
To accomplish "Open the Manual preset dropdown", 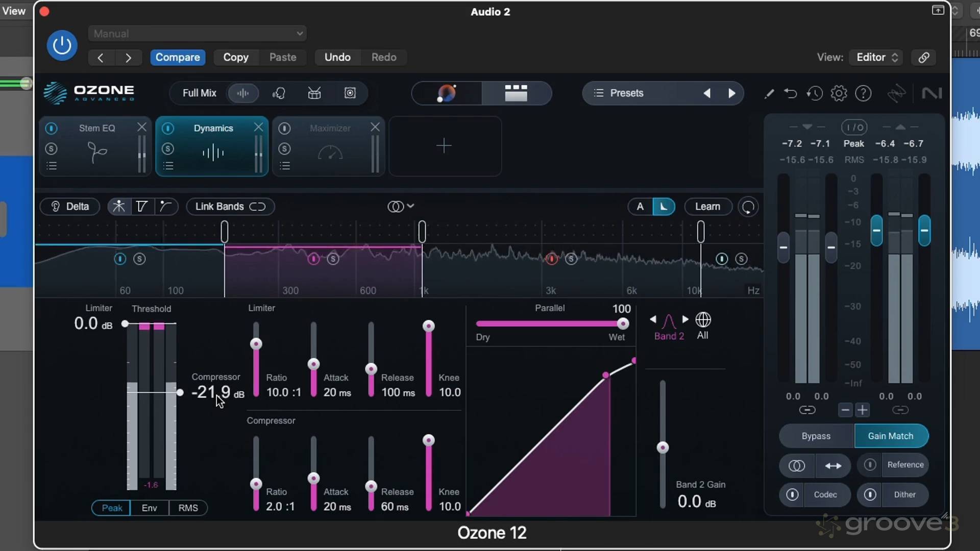I will 197,34.
